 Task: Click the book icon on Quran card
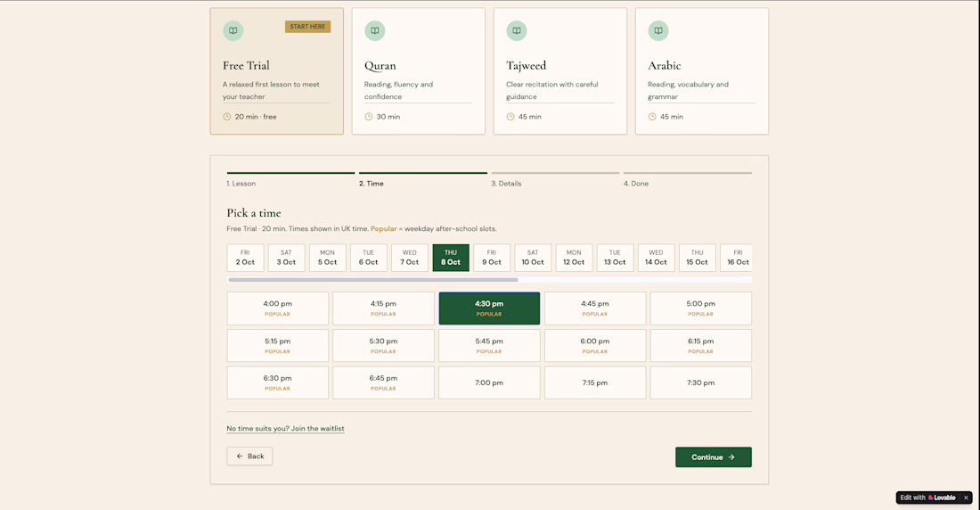click(375, 30)
